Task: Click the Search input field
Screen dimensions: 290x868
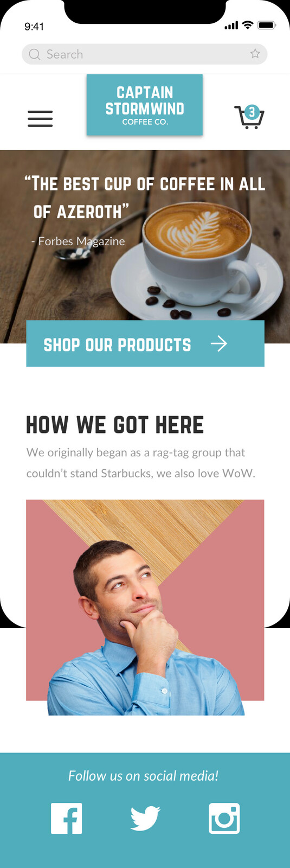Action: coord(145,54)
